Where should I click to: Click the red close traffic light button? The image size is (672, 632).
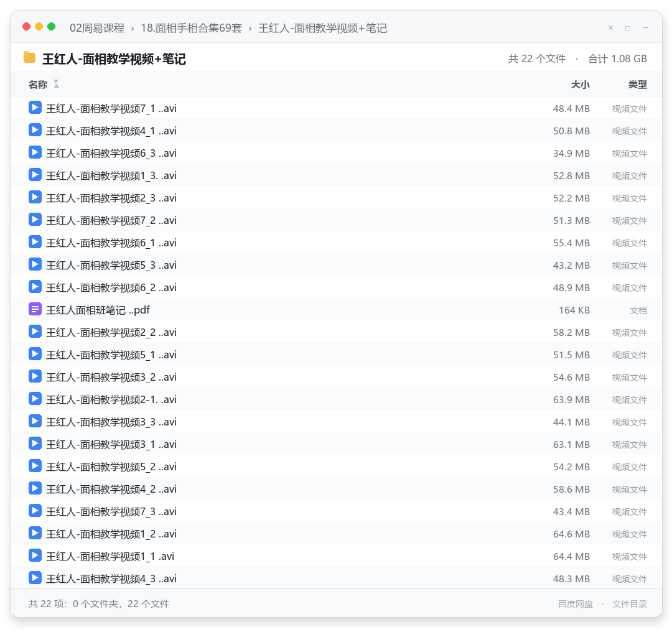pyautogui.click(x=26, y=27)
